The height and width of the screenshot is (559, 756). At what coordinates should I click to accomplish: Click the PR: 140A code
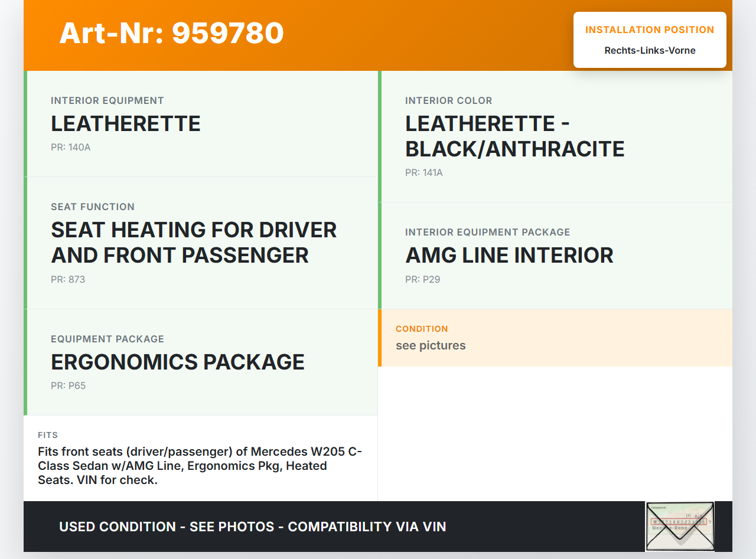(x=71, y=148)
